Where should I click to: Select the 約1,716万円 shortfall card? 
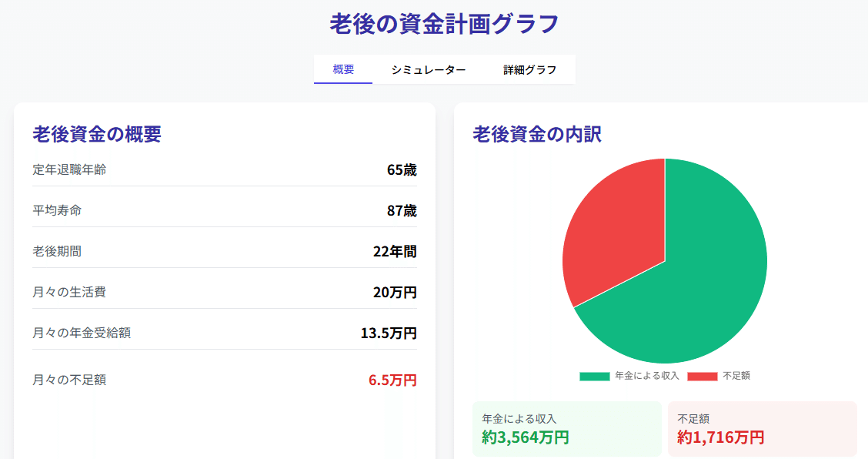click(x=763, y=429)
